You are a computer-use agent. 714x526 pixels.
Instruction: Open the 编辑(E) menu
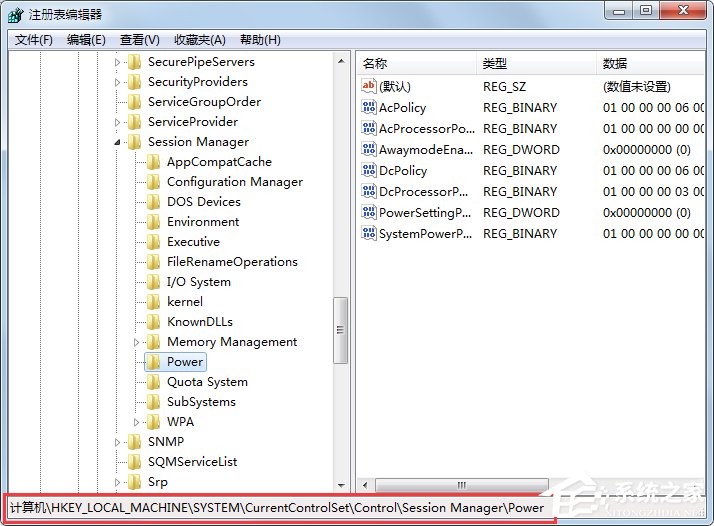pyautogui.click(x=86, y=40)
